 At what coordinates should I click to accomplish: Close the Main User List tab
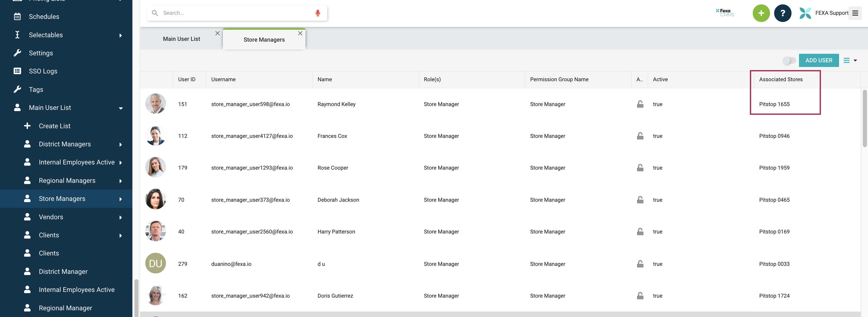pos(217,33)
